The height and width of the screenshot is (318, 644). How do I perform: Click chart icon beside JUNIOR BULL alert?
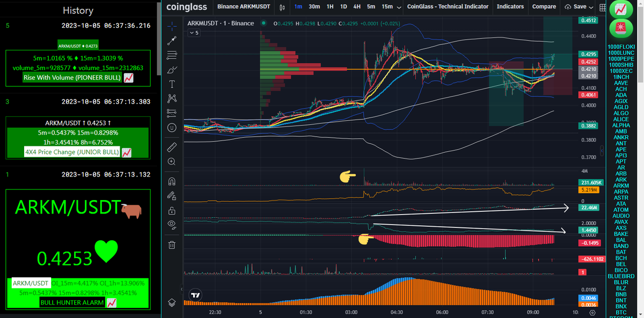tap(127, 153)
